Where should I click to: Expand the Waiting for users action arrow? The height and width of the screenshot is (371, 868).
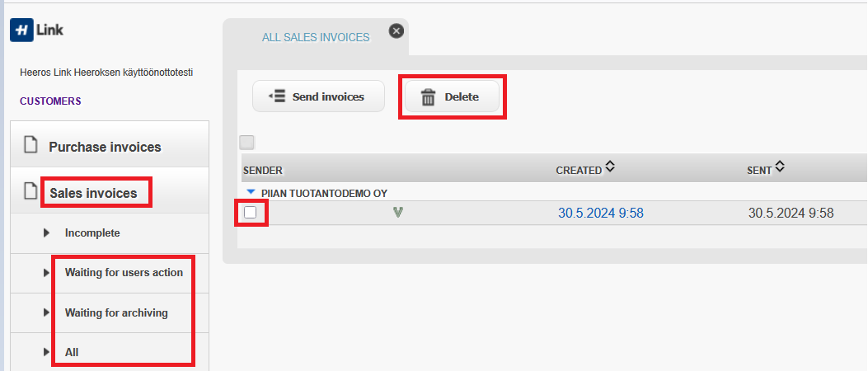click(47, 272)
